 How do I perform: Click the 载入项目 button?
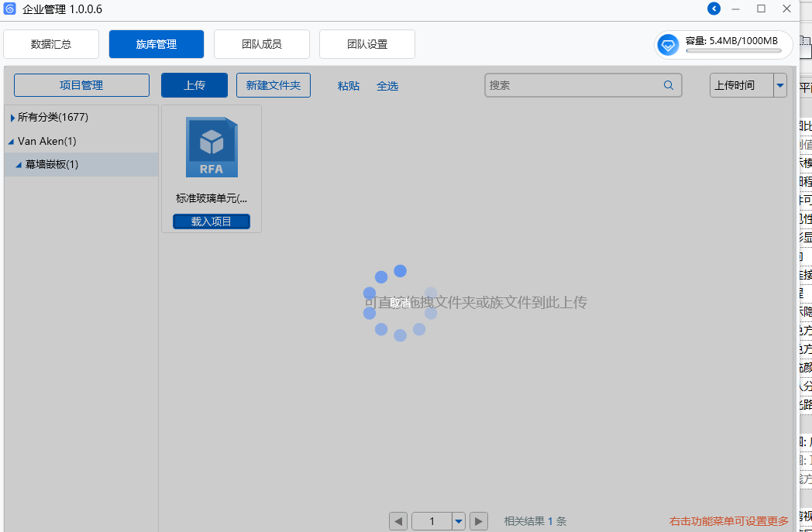coord(212,221)
